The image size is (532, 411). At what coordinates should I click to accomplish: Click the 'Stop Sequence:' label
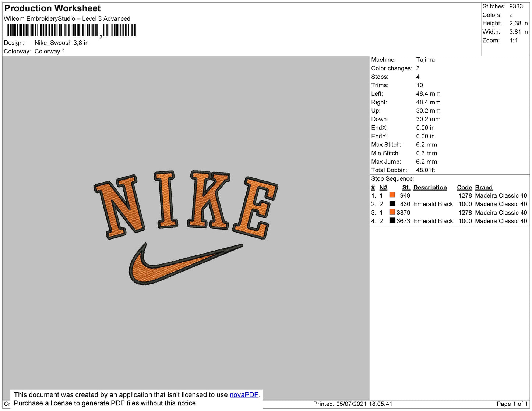coord(392,178)
